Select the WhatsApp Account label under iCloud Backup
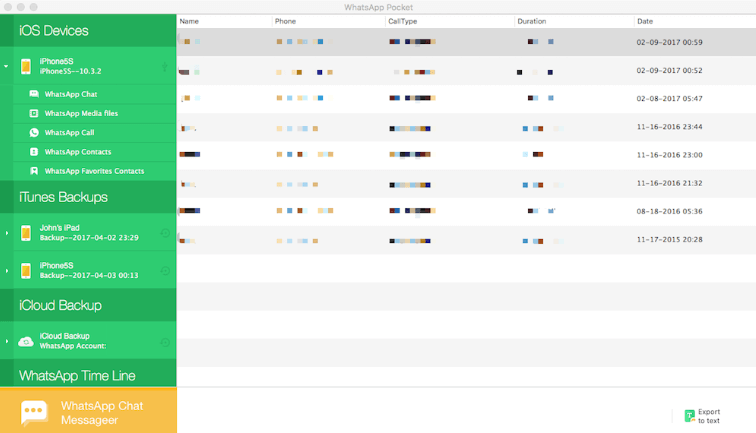 coord(73,346)
